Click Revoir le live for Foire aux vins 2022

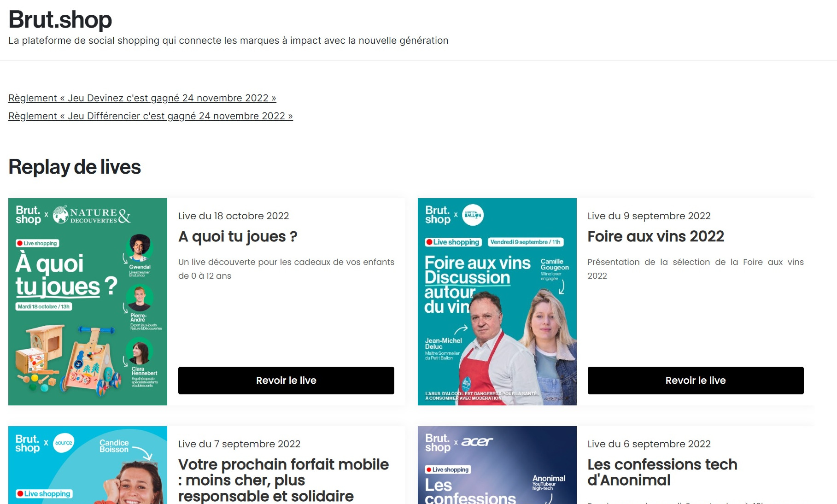(x=696, y=381)
